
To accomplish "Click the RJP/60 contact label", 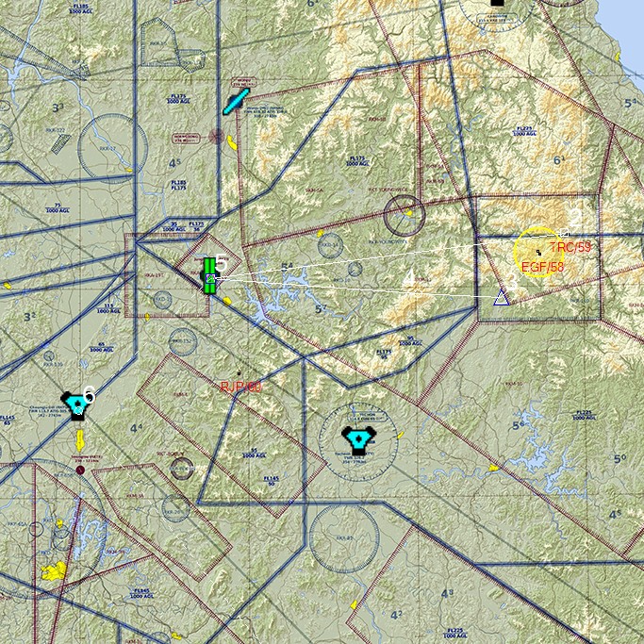I will point(240,387).
